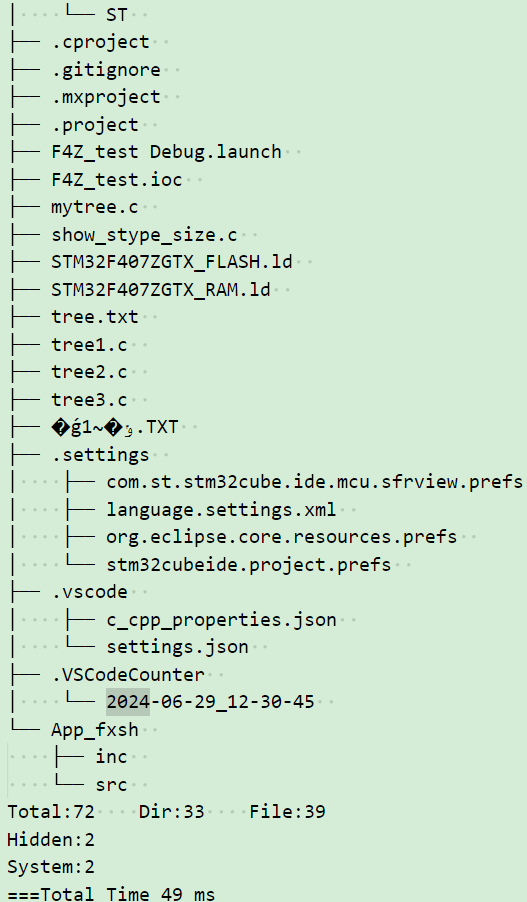Click show_stype_size.c in the tree
This screenshot has height=902, width=527.
point(144,235)
